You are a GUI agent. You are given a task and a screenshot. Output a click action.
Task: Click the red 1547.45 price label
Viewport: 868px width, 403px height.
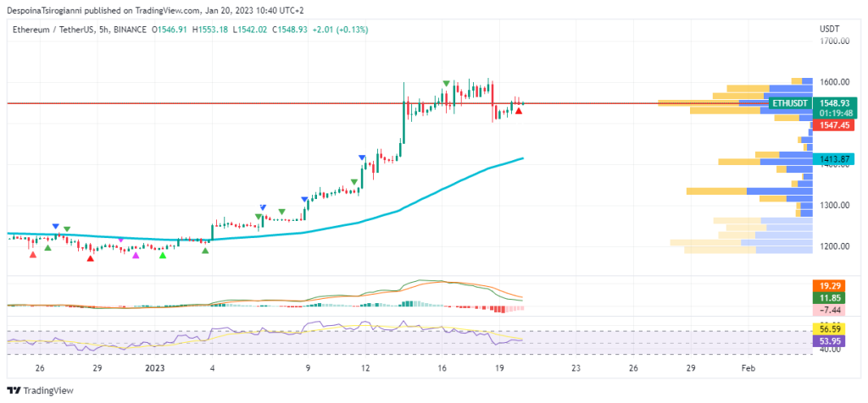click(x=831, y=124)
